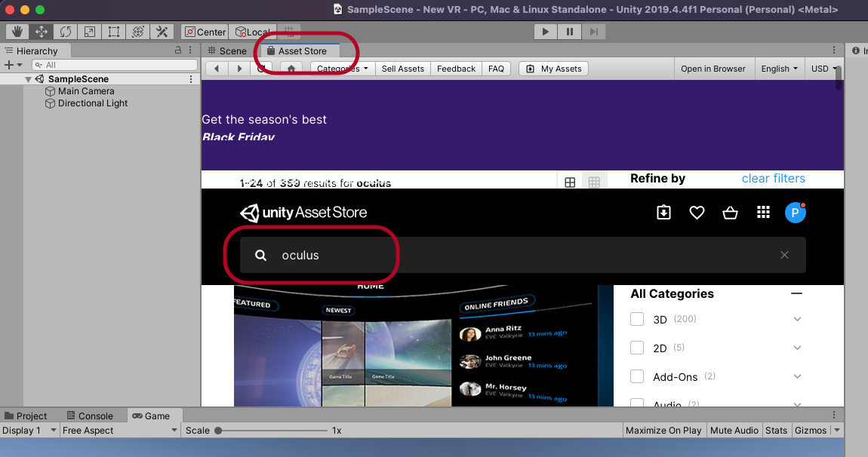Image resolution: width=868 pixels, height=457 pixels.
Task: Open SampleScene context options
Action: [x=191, y=79]
